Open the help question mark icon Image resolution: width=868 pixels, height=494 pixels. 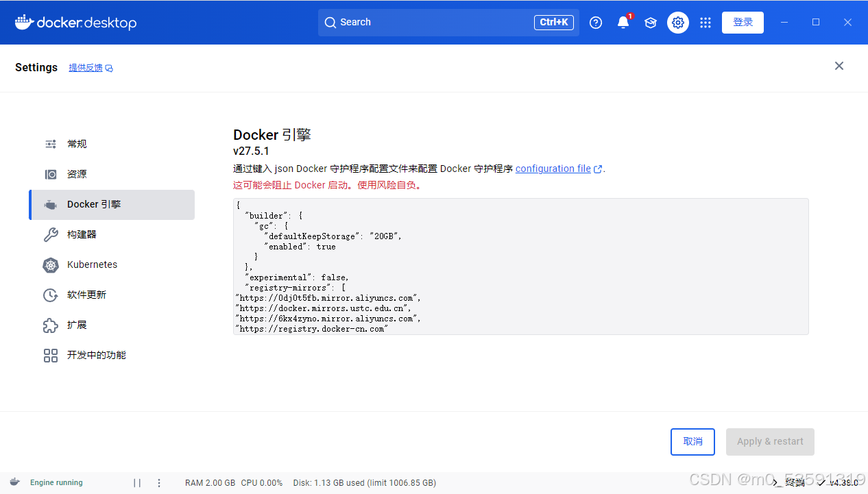click(596, 23)
